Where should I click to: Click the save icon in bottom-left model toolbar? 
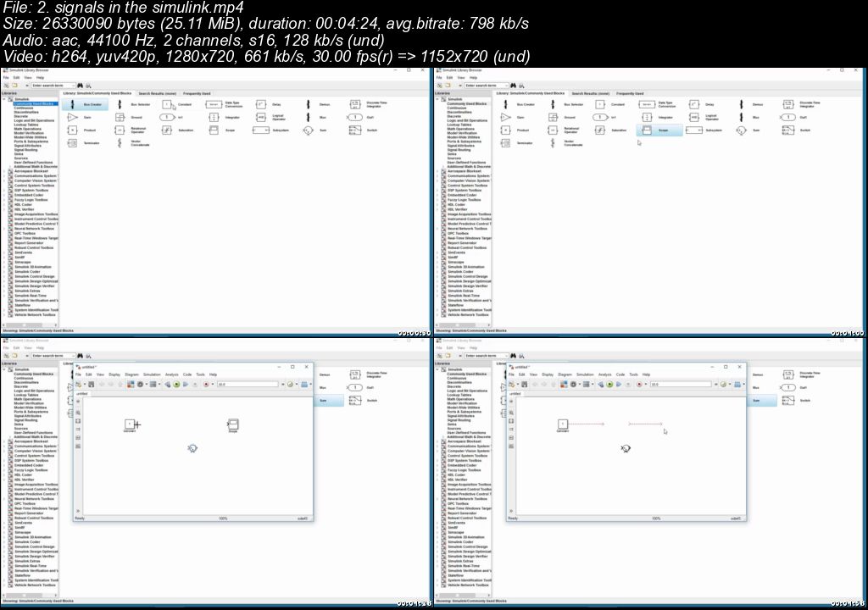pos(92,384)
